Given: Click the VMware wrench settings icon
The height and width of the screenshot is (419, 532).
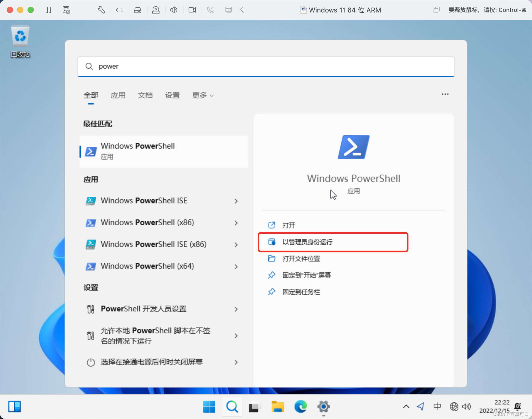Looking at the screenshot, I should (101, 10).
